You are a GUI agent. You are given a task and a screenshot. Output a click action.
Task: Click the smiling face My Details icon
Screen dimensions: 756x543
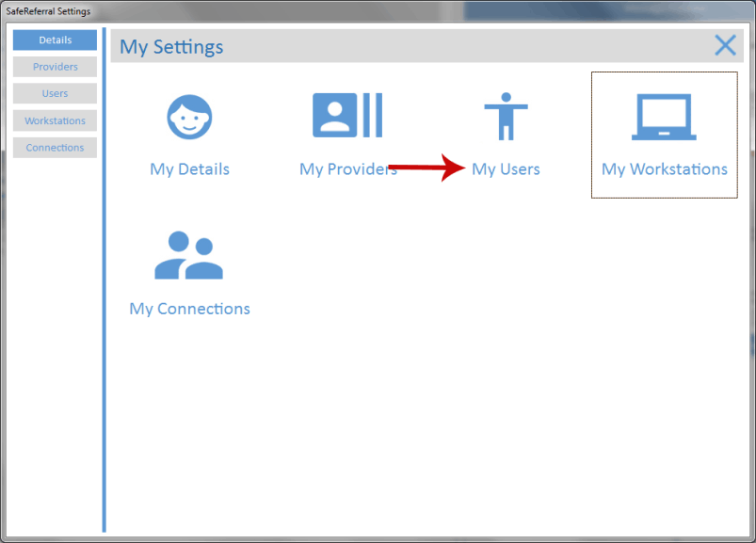[189, 118]
